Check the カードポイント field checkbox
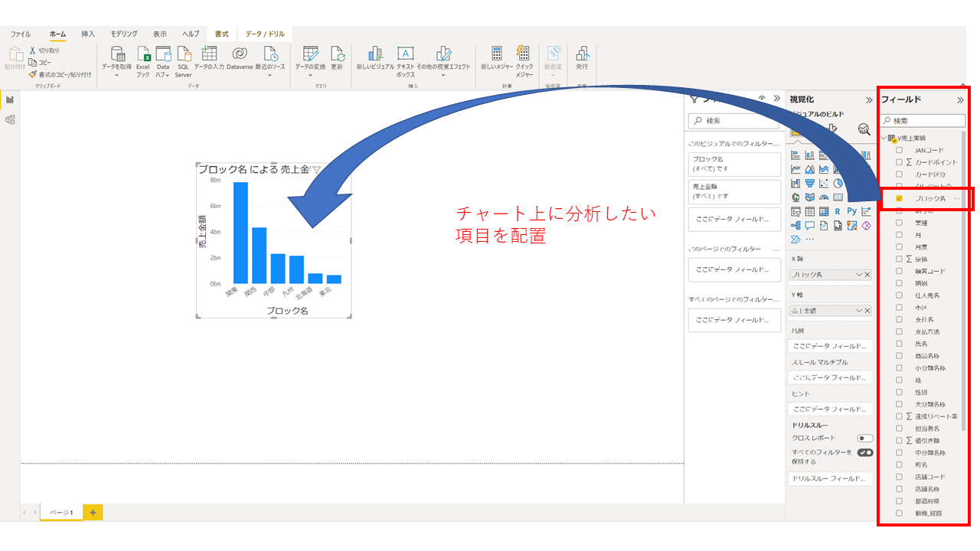This screenshot has height=551, width=980. (899, 162)
